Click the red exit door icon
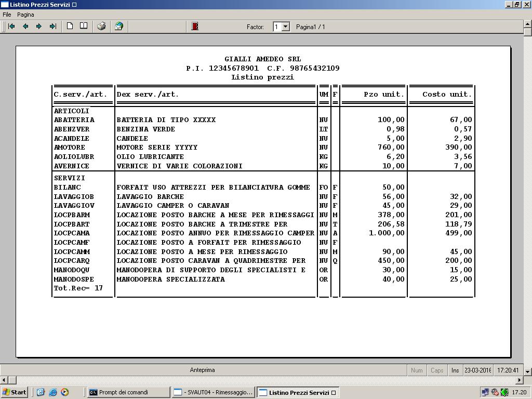Screen dimensions: 532x399 click(195, 26)
